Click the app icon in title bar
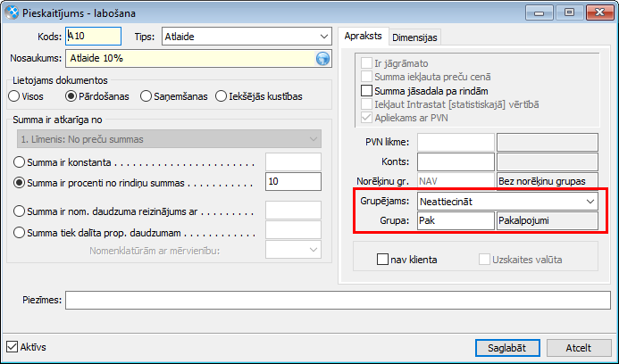Image resolution: width=619 pixels, height=364 pixels. point(11,12)
